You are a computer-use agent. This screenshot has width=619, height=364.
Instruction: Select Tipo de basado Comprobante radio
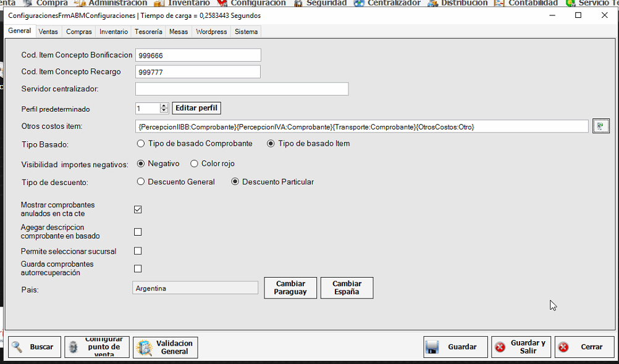coord(141,144)
